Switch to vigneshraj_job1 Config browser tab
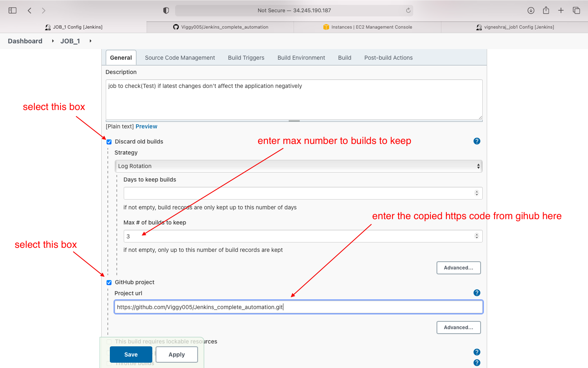Screen dimensions: 588x368 pos(514,27)
